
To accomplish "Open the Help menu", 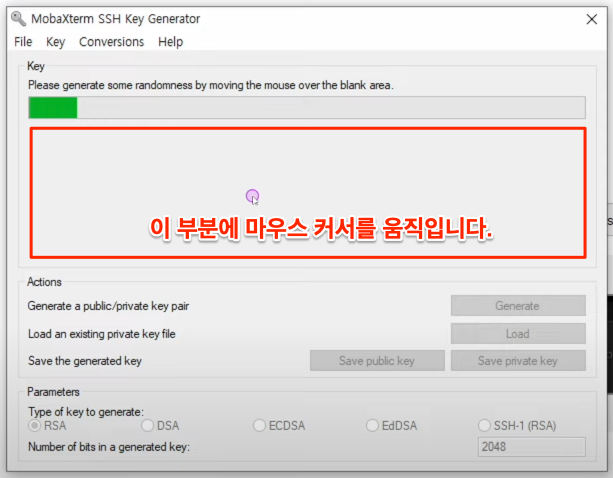I will 170,42.
